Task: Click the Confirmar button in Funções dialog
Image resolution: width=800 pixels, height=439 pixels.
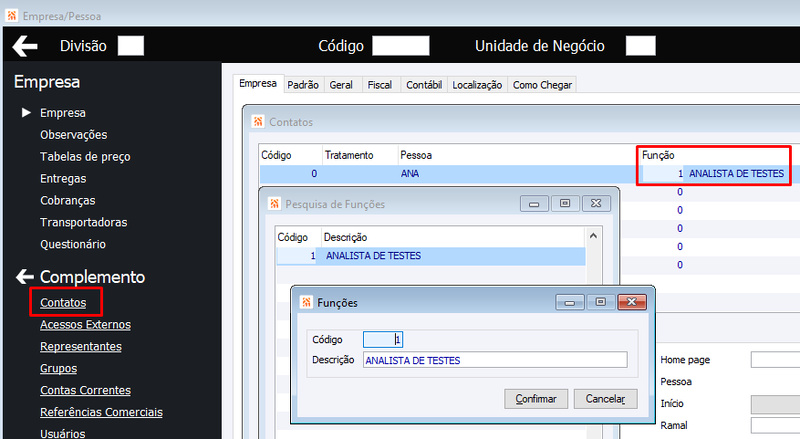Action: [536, 399]
